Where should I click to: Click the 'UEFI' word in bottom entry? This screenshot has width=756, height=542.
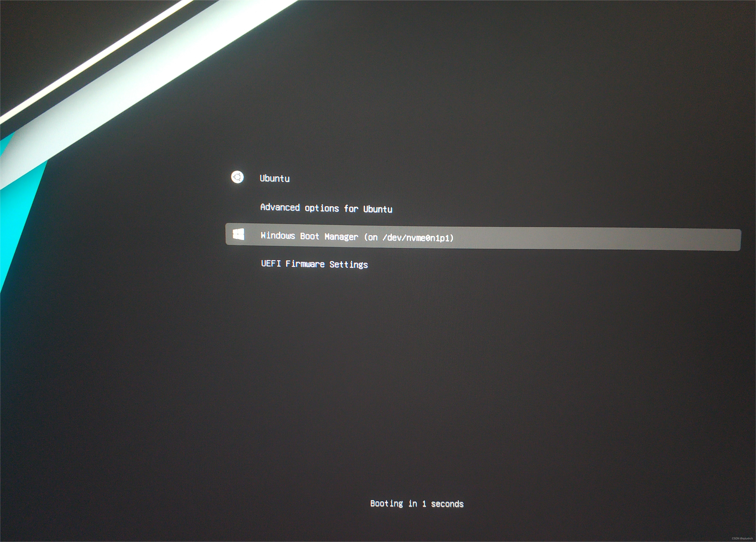coord(271,263)
